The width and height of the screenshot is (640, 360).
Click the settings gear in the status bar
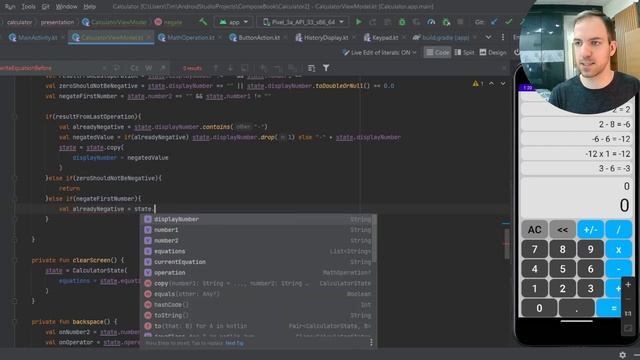coord(622,355)
